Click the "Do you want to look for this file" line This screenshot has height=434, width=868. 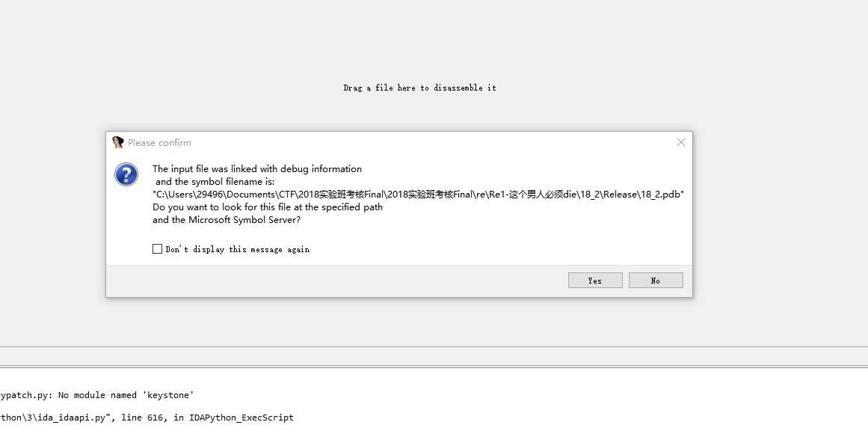point(268,207)
